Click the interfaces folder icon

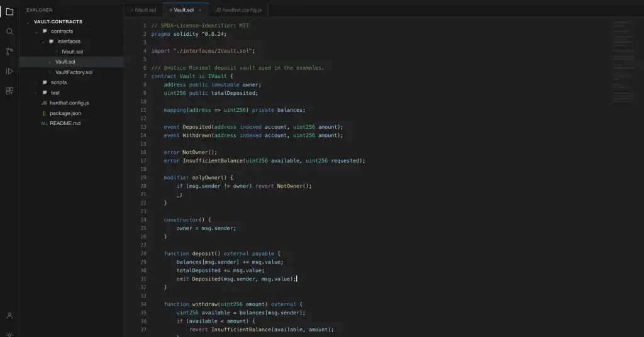(52, 41)
